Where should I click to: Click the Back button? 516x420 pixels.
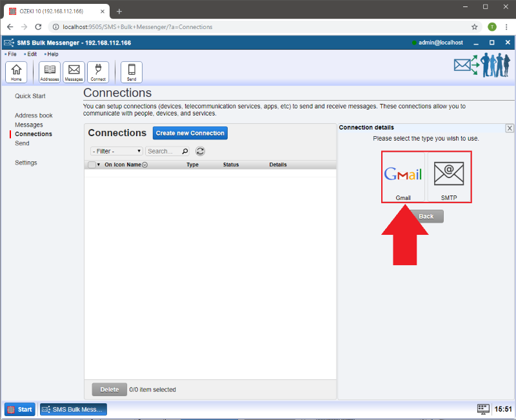(x=426, y=217)
